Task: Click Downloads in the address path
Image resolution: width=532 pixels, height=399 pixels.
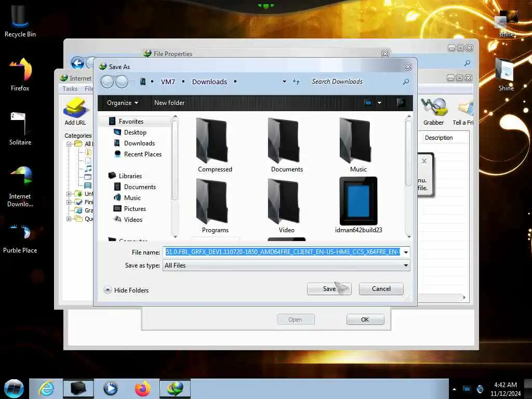Action: (209, 82)
